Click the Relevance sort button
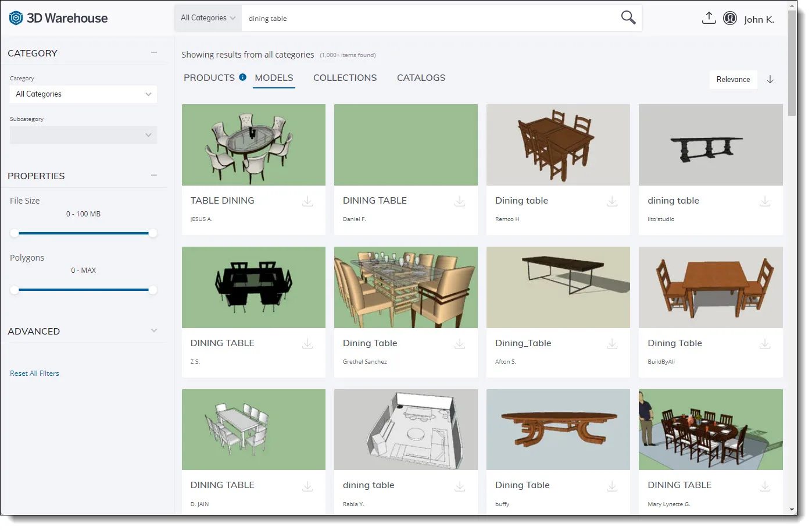 [x=733, y=80]
